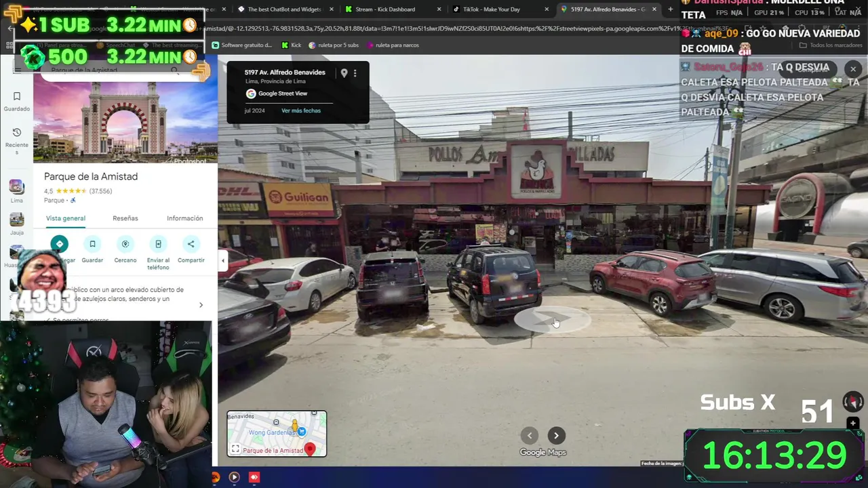Switch to The best ChatBot and Widgets tab

(x=285, y=9)
